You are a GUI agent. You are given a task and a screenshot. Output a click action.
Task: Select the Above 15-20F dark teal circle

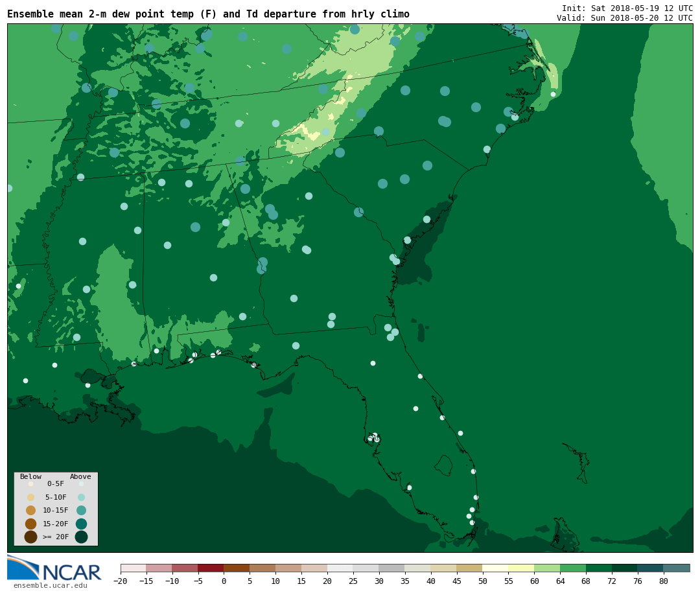(x=81, y=524)
